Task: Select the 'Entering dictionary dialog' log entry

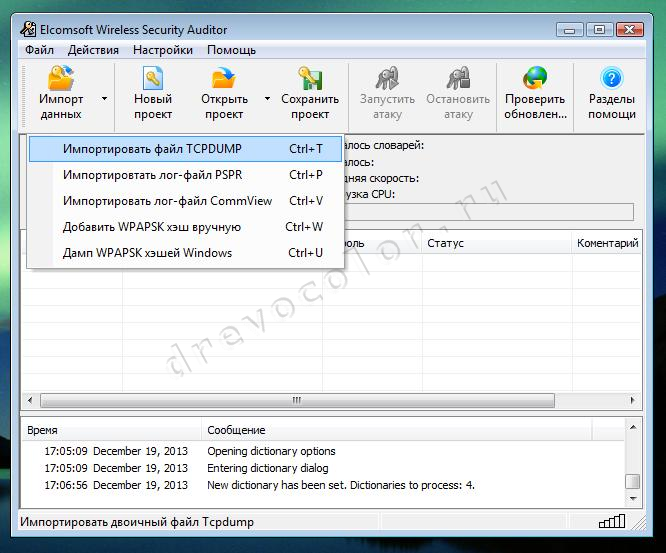Action: tap(268, 468)
